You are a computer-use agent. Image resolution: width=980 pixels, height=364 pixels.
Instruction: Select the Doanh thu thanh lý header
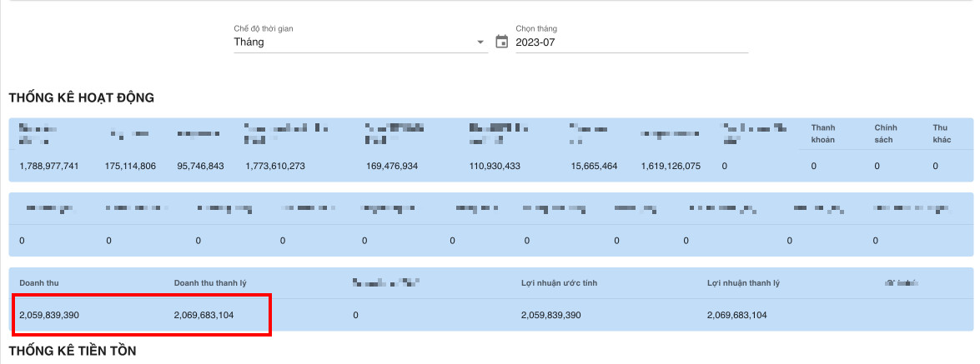tap(210, 283)
